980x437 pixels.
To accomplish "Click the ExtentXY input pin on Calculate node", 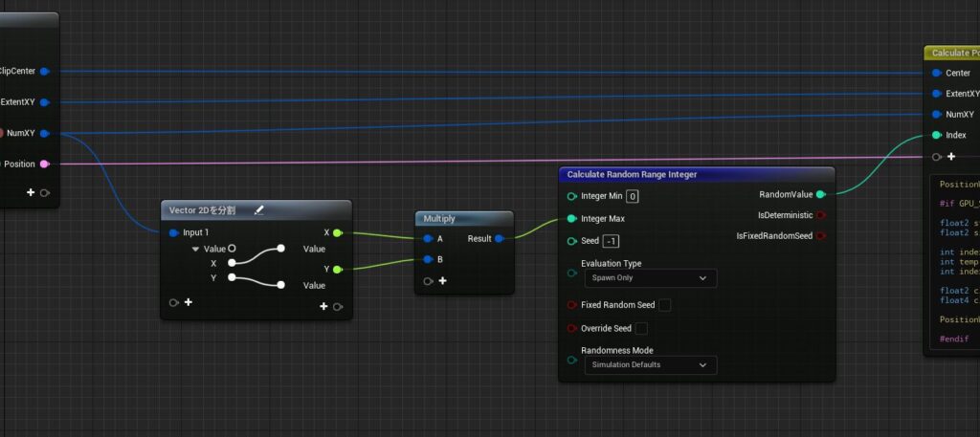I will [936, 94].
